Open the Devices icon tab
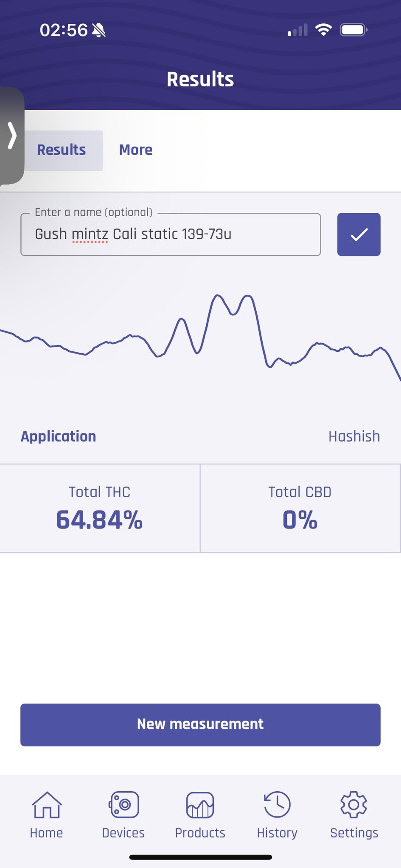This screenshot has height=868, width=401. click(x=123, y=805)
